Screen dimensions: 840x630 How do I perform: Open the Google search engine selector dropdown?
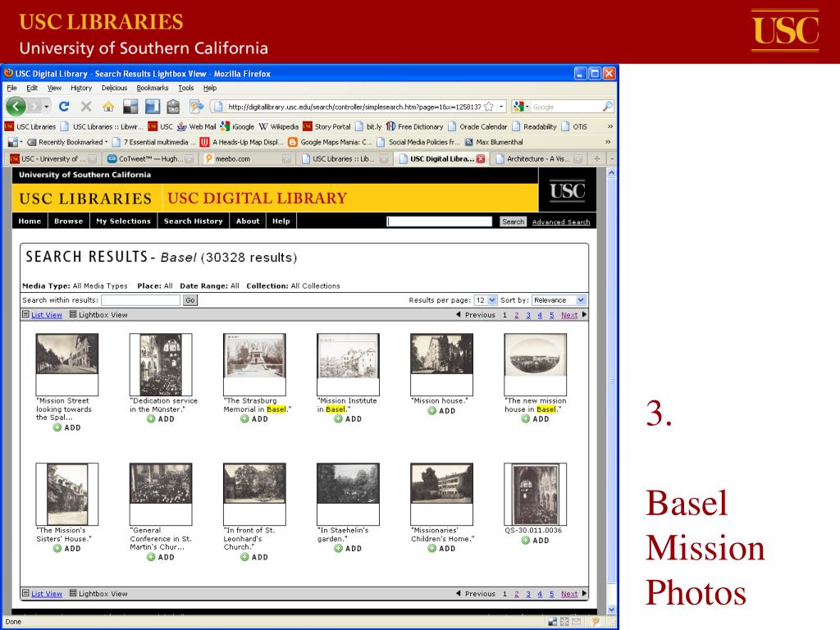pyautogui.click(x=521, y=107)
